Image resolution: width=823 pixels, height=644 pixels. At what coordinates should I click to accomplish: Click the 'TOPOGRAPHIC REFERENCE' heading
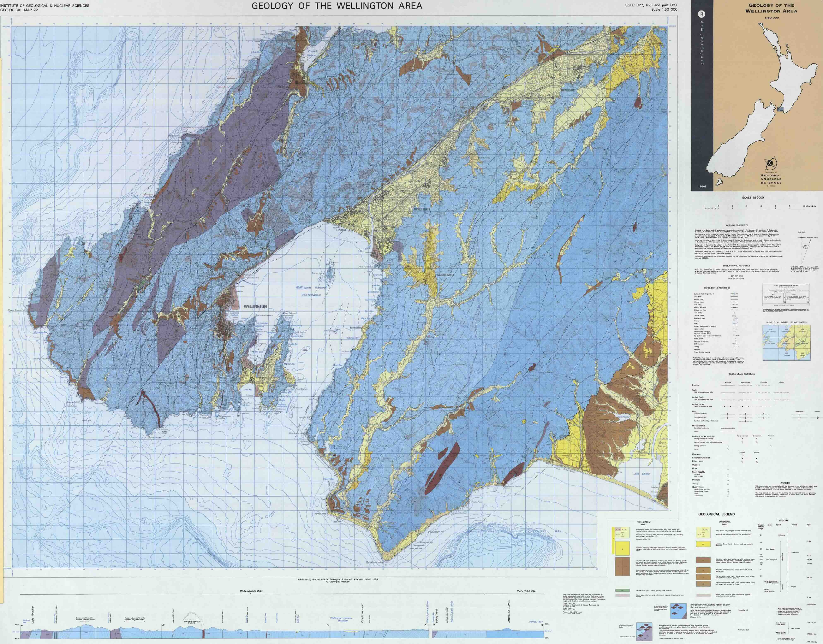(x=717, y=288)
